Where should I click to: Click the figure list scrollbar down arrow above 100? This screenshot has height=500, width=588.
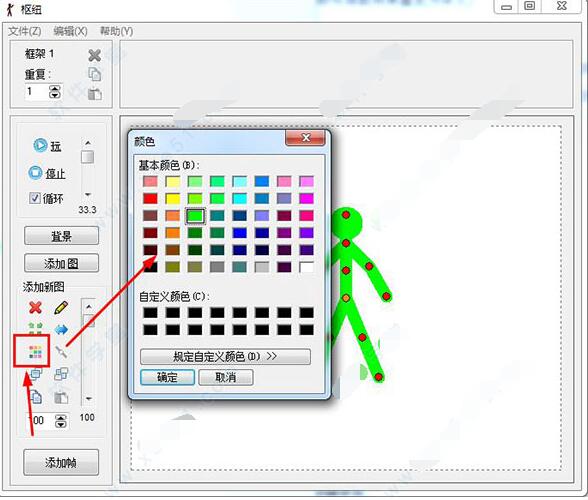[x=88, y=399]
